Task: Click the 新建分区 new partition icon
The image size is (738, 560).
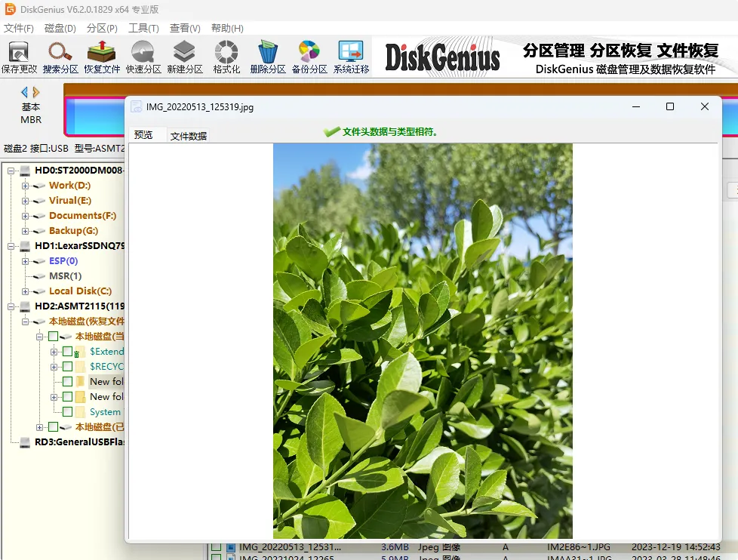Action: [x=184, y=57]
